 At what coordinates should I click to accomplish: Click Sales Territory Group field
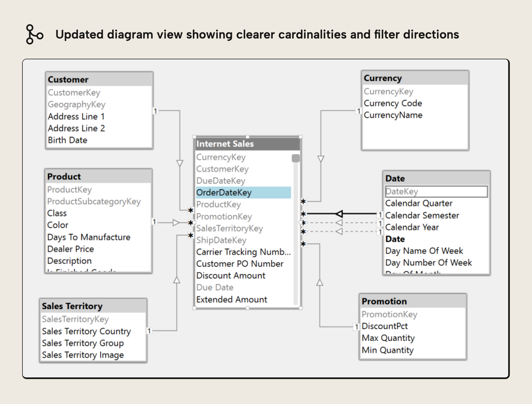tap(83, 343)
